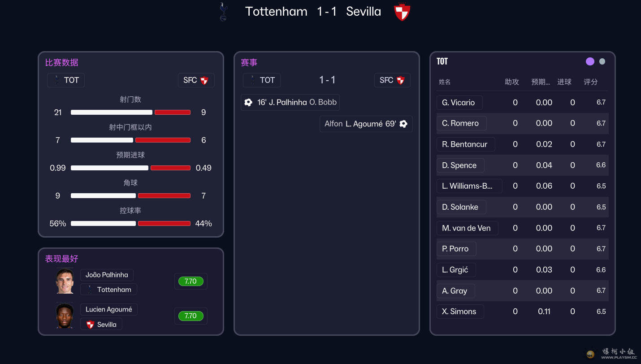Click Lucien Agoumé's player portrait
This screenshot has width=641, height=364.
tap(65, 316)
